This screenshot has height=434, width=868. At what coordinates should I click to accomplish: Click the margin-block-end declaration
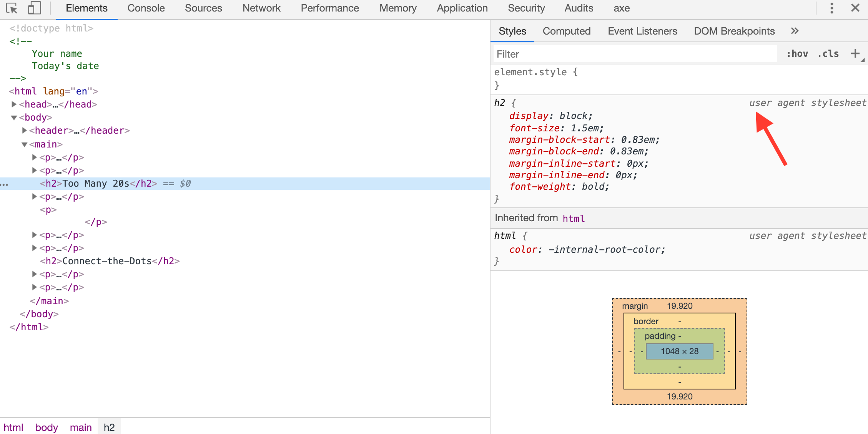(579, 151)
